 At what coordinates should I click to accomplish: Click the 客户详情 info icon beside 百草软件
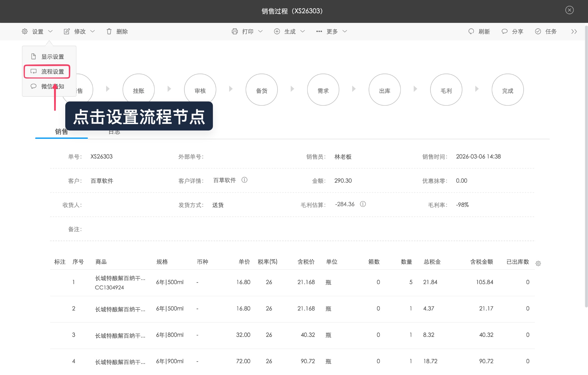[245, 180]
